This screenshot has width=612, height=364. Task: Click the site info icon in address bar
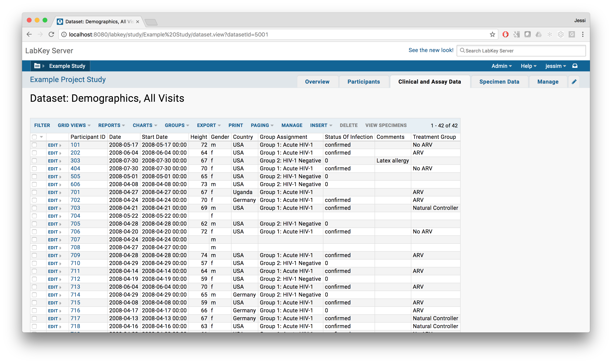click(64, 35)
